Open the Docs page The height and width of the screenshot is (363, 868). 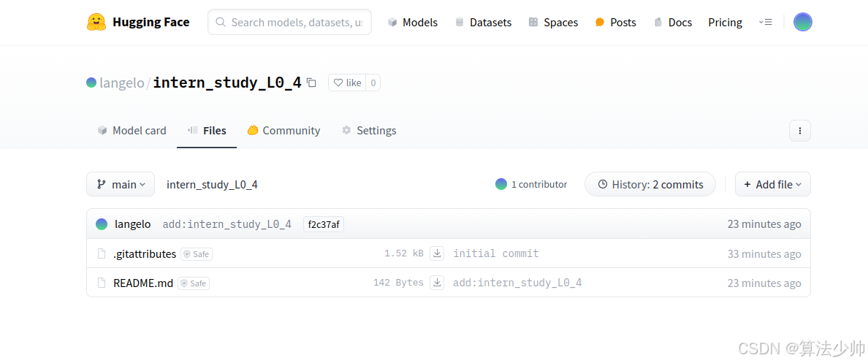pos(673,22)
